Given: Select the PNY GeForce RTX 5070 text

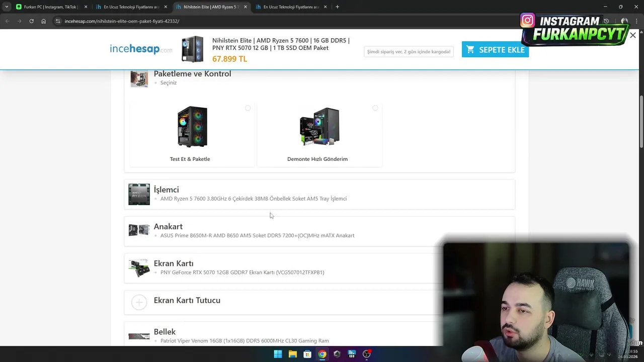Looking at the screenshot, I should point(242,273).
